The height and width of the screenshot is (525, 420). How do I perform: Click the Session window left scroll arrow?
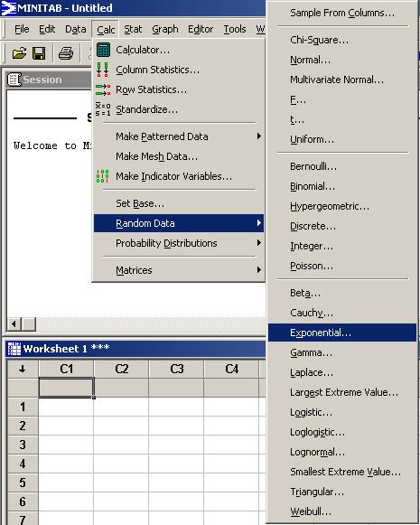(14, 323)
